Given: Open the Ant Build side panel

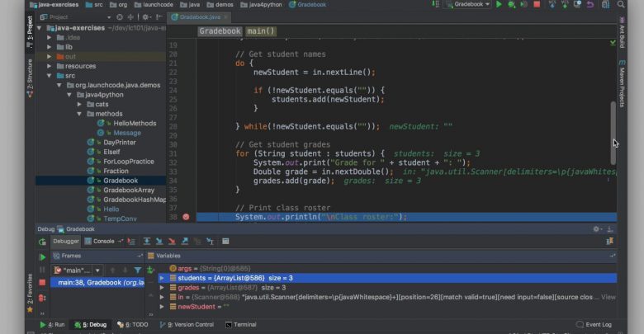Looking at the screenshot, I should coord(623,32).
